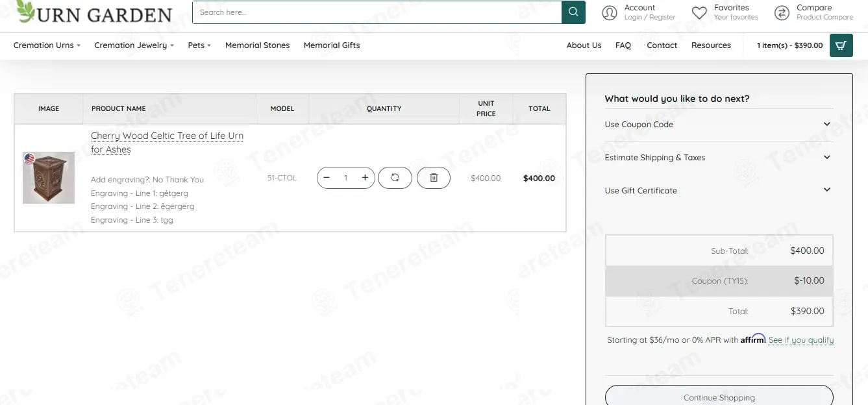The width and height of the screenshot is (868, 405).
Task: Open the Cremation Urns dropdown menu
Action: (x=47, y=45)
